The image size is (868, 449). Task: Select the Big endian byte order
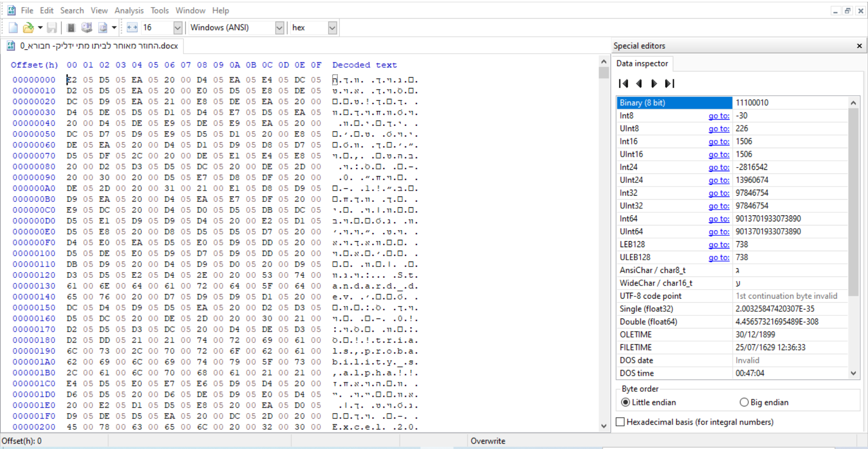764,402
